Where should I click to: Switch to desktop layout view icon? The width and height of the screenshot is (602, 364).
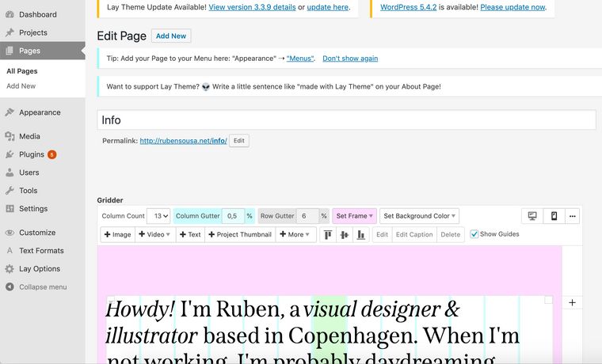click(x=532, y=216)
